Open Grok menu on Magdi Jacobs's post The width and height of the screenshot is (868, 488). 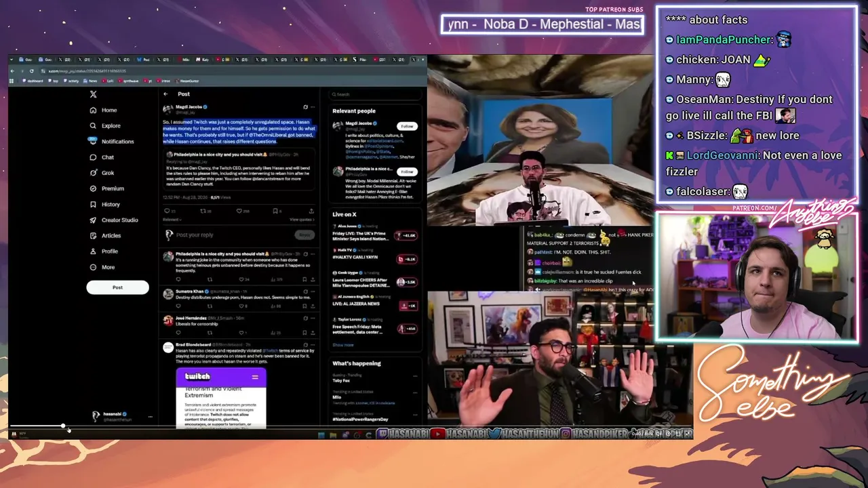305,107
